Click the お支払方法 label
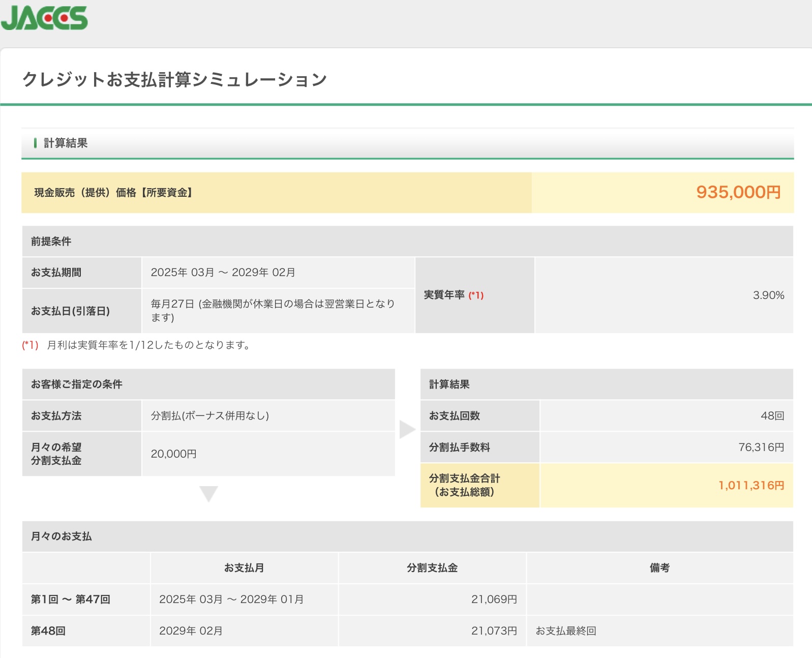The width and height of the screenshot is (812, 658). (x=56, y=416)
